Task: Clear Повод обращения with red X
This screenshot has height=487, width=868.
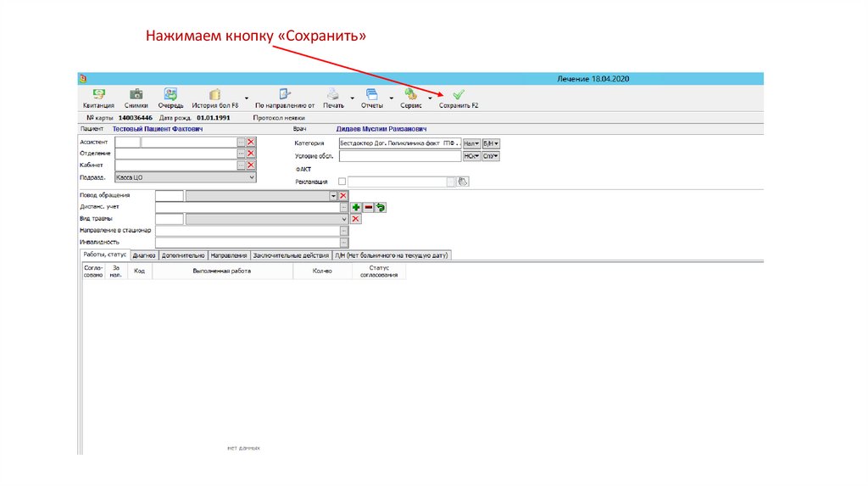Action: click(343, 196)
